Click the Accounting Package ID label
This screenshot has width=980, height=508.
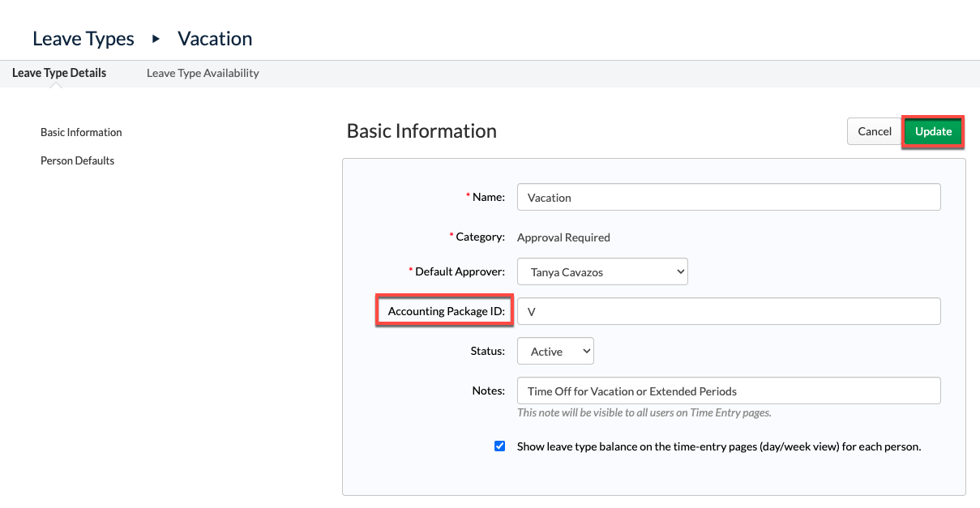pyautogui.click(x=447, y=311)
